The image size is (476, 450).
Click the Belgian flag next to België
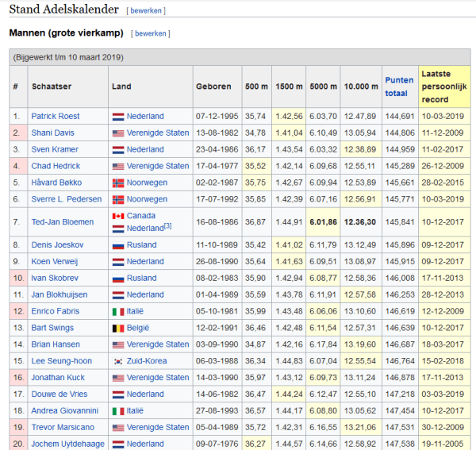coord(117,328)
